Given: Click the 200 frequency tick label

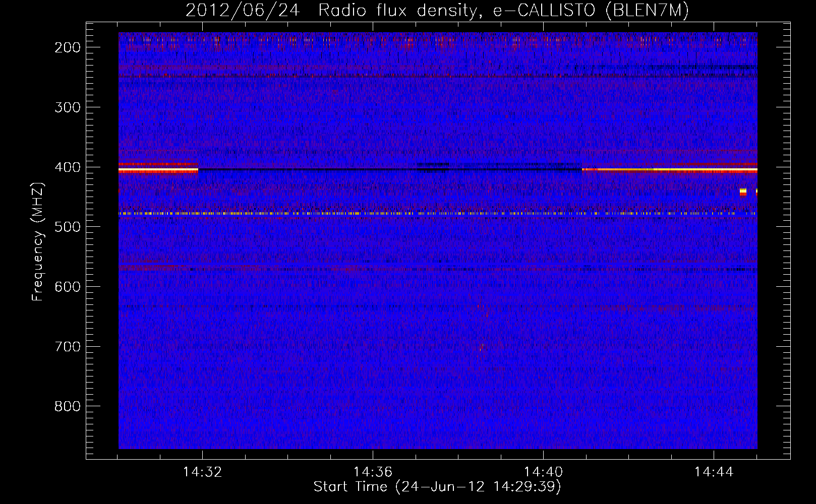Looking at the screenshot, I should point(68,47).
